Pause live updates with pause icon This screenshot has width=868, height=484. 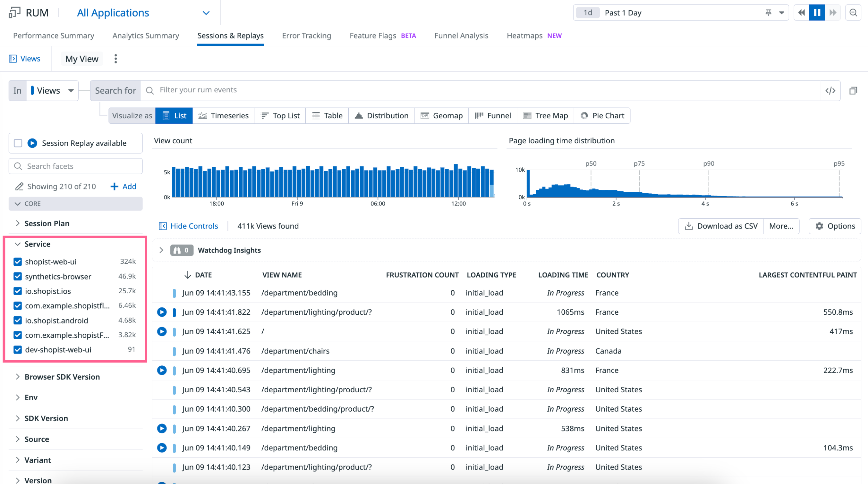coord(817,13)
